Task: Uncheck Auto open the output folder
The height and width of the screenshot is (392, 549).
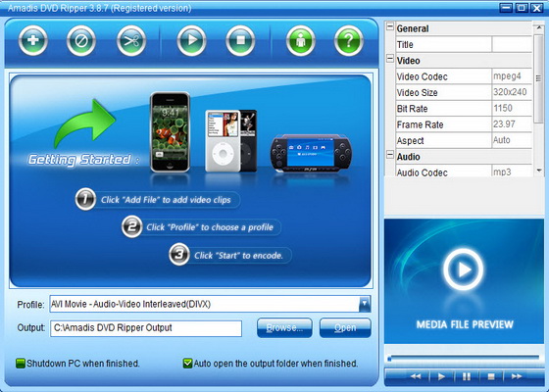Action: [x=187, y=364]
